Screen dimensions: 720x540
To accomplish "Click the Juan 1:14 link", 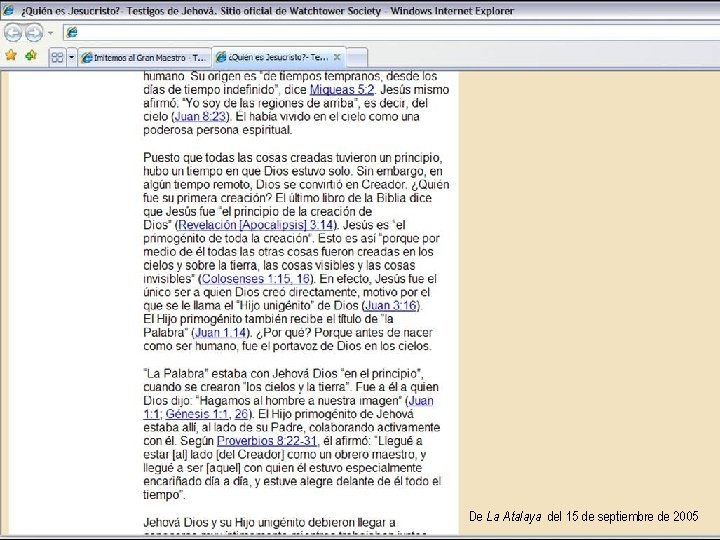I will (x=220, y=332).
